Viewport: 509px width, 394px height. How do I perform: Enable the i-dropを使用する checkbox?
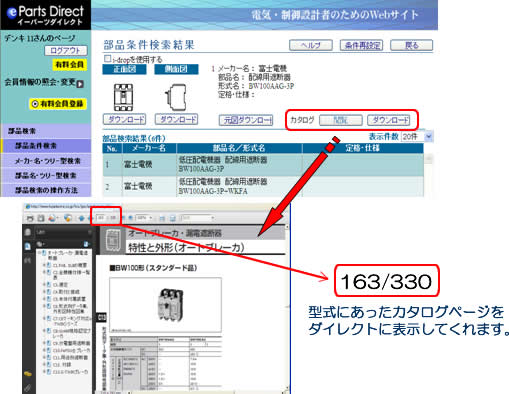[107, 59]
